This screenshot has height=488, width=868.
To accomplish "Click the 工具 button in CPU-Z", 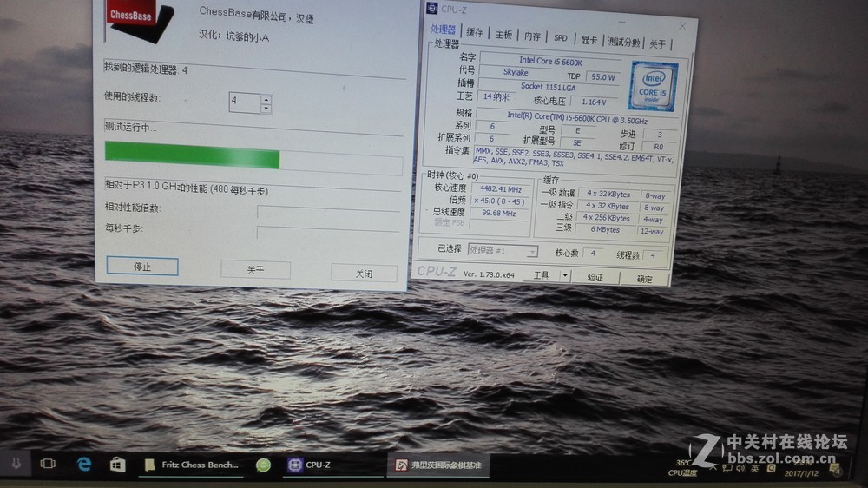I will (541, 274).
